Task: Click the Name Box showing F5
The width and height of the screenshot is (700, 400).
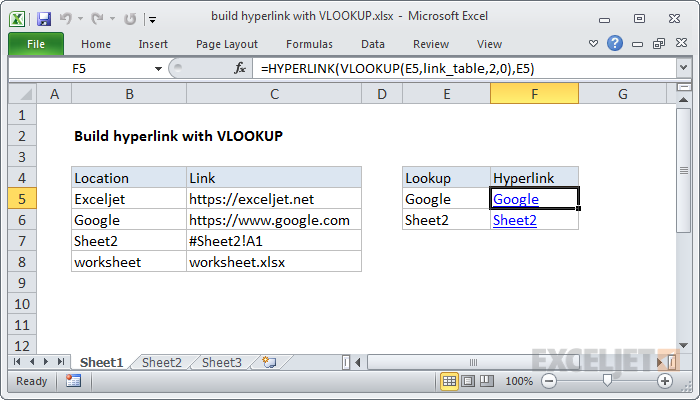Action: 79,69
